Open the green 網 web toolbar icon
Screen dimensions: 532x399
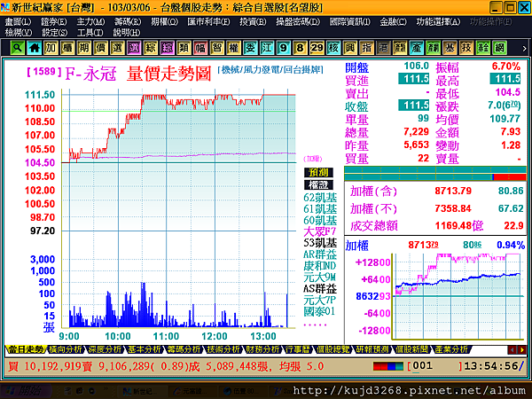[x=499, y=48]
